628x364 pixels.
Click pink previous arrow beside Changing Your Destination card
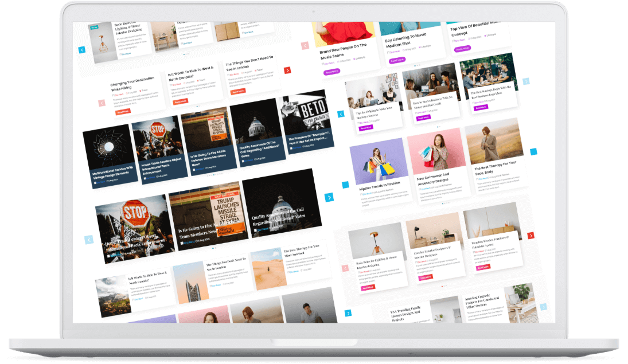click(x=102, y=103)
